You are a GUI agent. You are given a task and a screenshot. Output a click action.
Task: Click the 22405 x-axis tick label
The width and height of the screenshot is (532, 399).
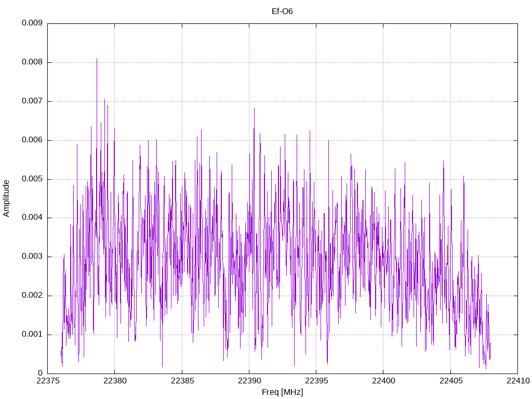451,381
